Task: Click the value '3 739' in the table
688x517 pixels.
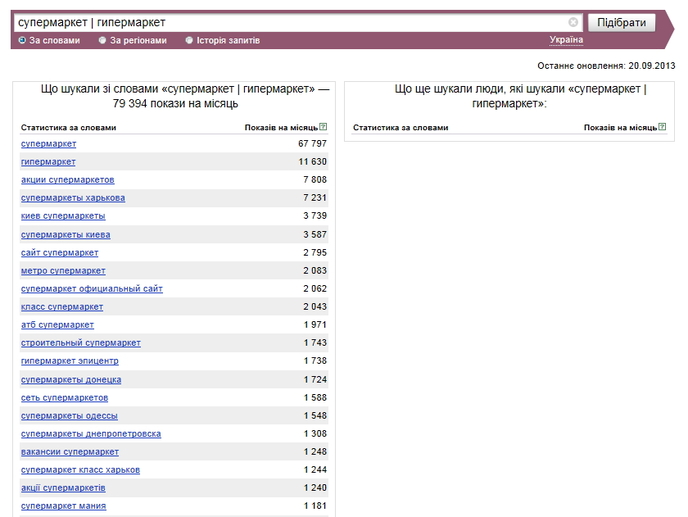Action: 315,216
